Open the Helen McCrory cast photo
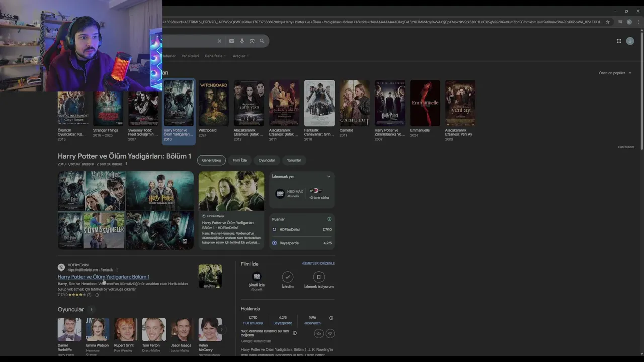Viewport: 644px width, 362px height. (x=210, y=329)
